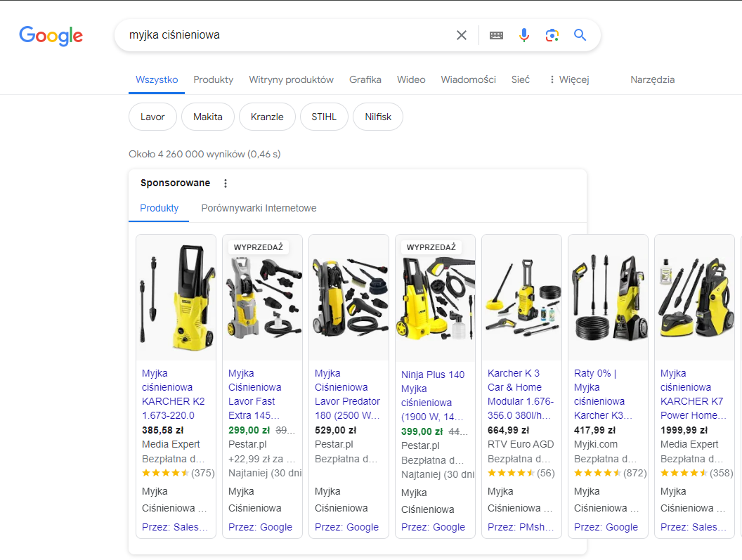Open the Sieć tab
The width and height of the screenshot is (742, 560).
tap(521, 79)
